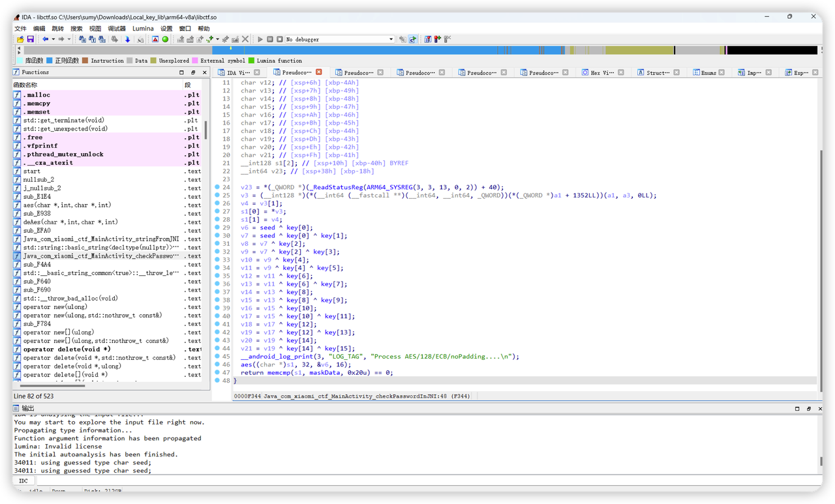The width and height of the screenshot is (835, 504).
Task: Expand the jump forward history dropdown arrow
Action: 69,39
